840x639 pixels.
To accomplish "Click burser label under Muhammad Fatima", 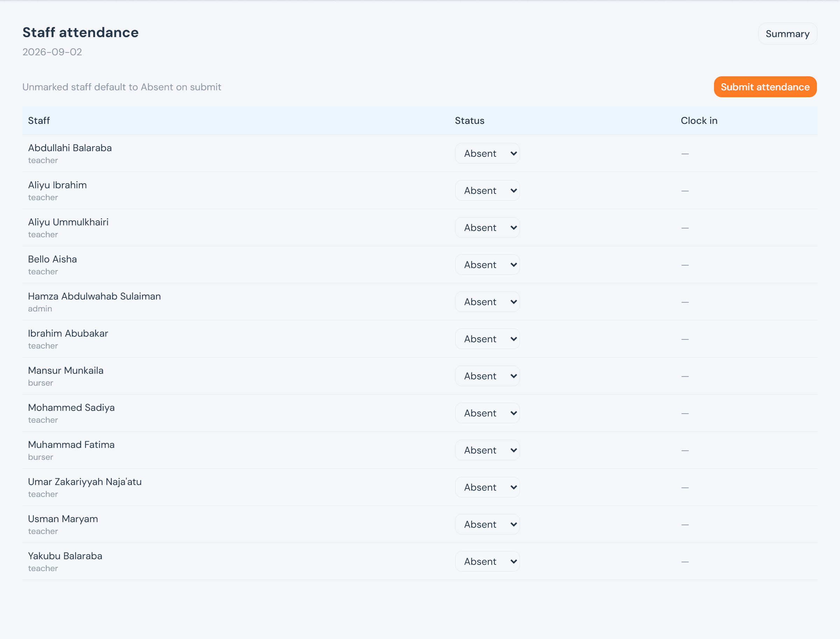I will click(x=41, y=457).
